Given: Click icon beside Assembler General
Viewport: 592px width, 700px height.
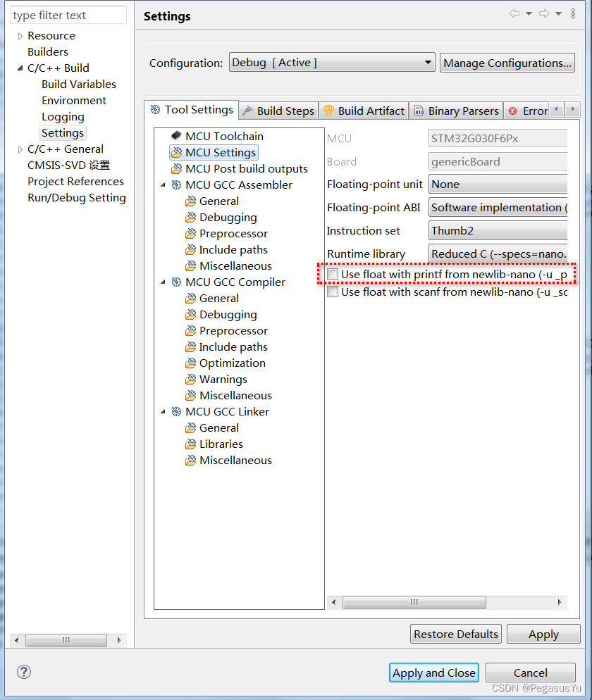Looking at the screenshot, I should coord(191,201).
